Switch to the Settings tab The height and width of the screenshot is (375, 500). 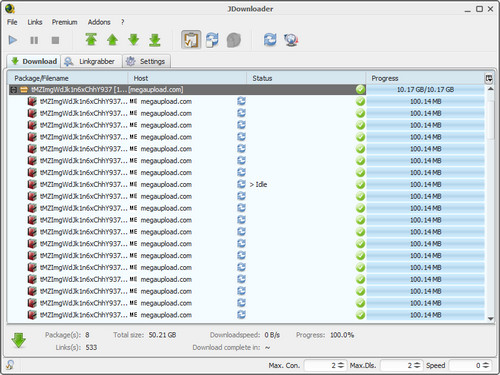[x=146, y=61]
